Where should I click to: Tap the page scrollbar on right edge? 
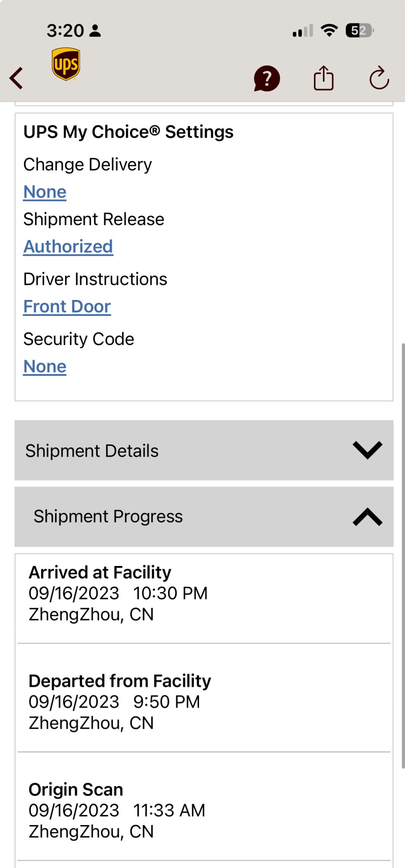[x=403, y=556]
